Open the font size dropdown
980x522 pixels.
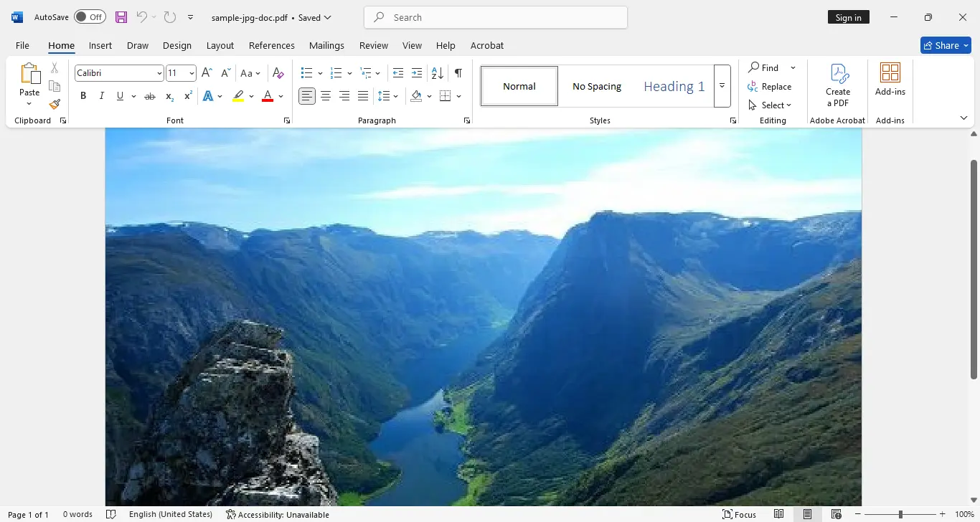192,73
